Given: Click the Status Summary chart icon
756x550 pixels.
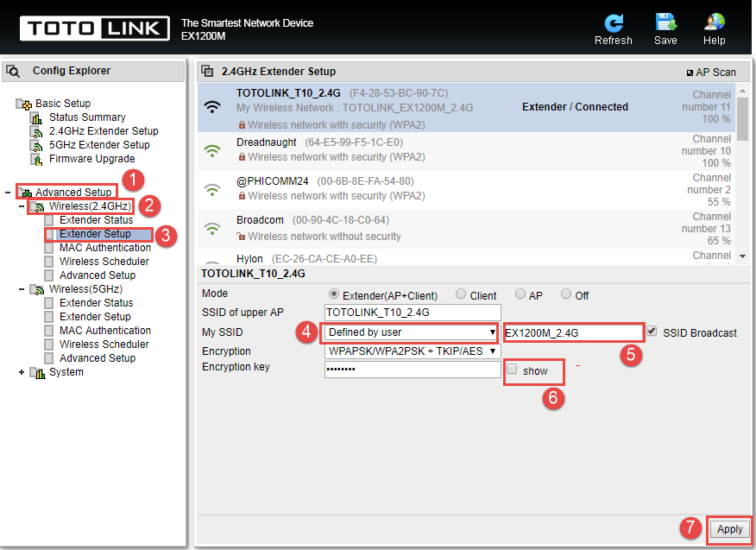Looking at the screenshot, I should [x=36, y=117].
